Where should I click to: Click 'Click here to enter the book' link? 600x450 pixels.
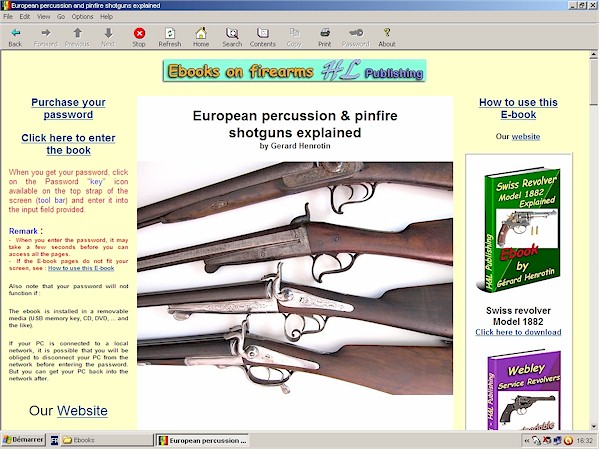(68, 144)
